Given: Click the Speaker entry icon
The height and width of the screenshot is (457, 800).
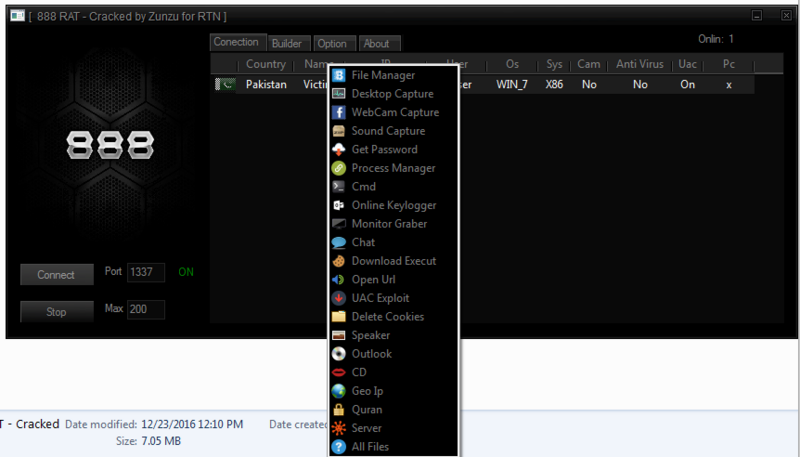Looking at the screenshot, I should tap(339, 335).
